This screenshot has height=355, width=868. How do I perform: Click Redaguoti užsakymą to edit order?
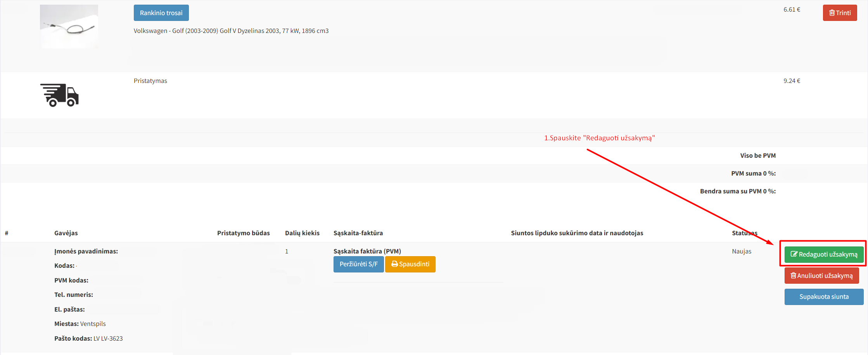tap(824, 254)
